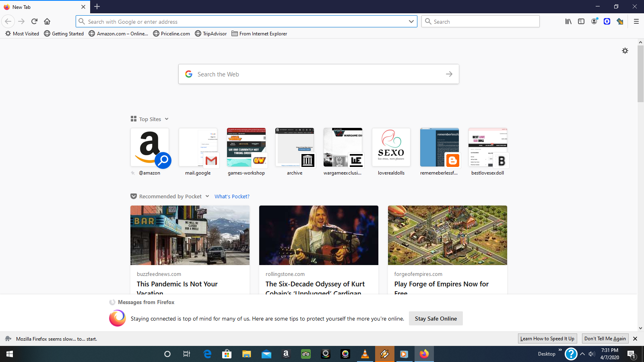Click the page vertical scrollbar thumb
Viewport: 644px width, 362px height.
(640, 74)
